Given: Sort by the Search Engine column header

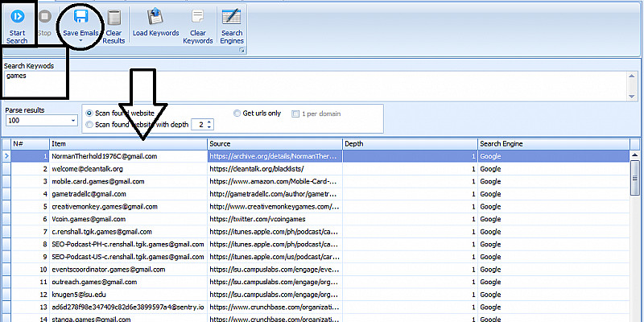Looking at the screenshot, I should click(553, 144).
